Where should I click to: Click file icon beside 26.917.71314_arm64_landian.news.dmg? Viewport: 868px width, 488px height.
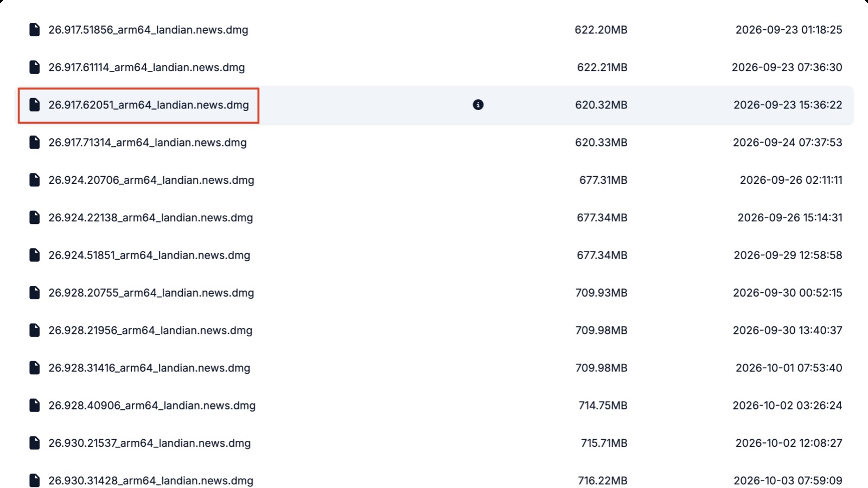tap(34, 143)
